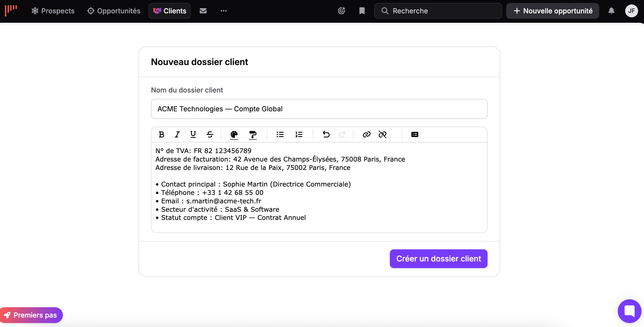Click the 'Téléphone : +33 1 42 68 55 00' line
The width and height of the screenshot is (644, 327).
(209, 193)
